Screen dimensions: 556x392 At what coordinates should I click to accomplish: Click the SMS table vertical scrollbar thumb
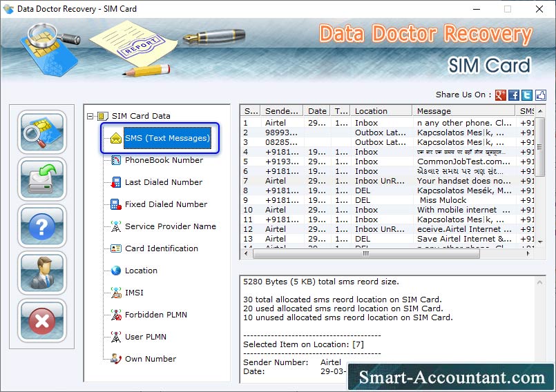pos(540,147)
